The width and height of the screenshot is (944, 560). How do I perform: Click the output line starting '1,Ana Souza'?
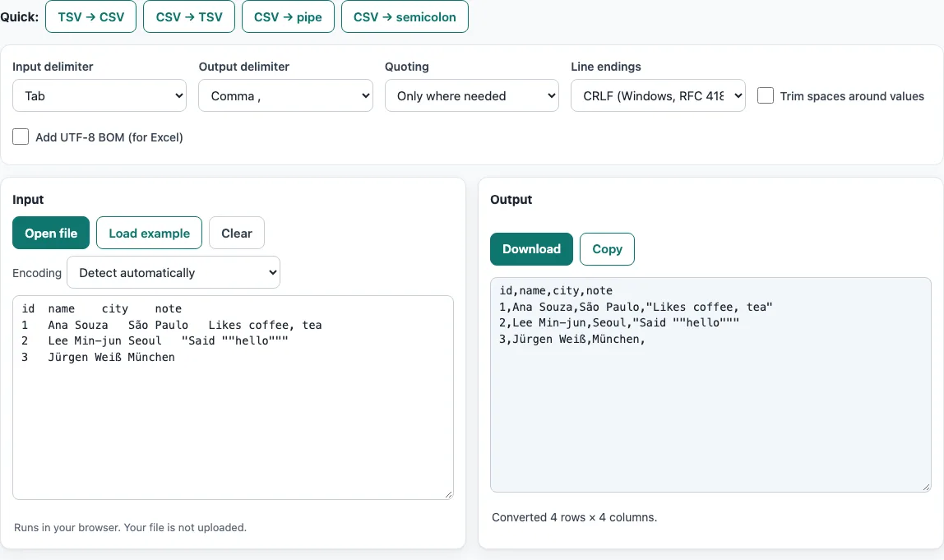click(636, 307)
